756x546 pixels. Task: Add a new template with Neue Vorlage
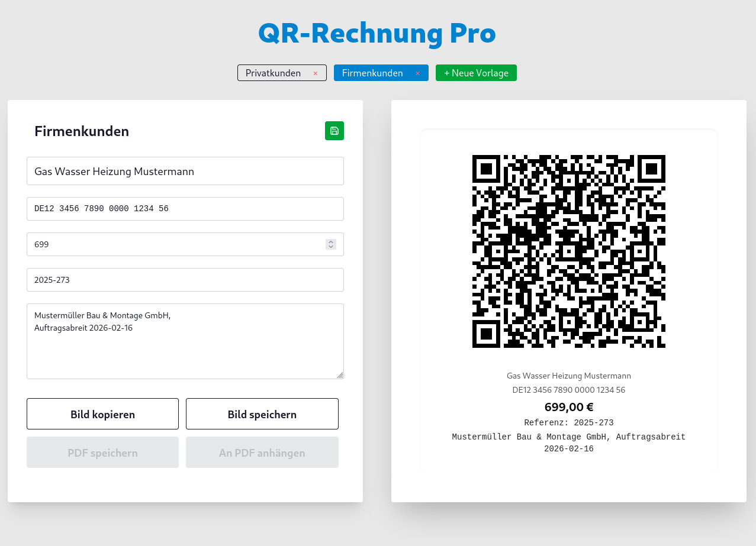pos(476,73)
